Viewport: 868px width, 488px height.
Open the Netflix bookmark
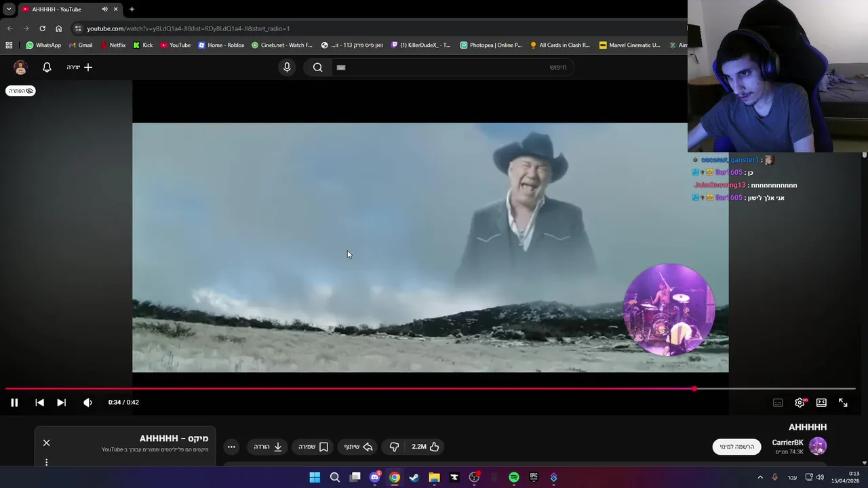[113, 45]
